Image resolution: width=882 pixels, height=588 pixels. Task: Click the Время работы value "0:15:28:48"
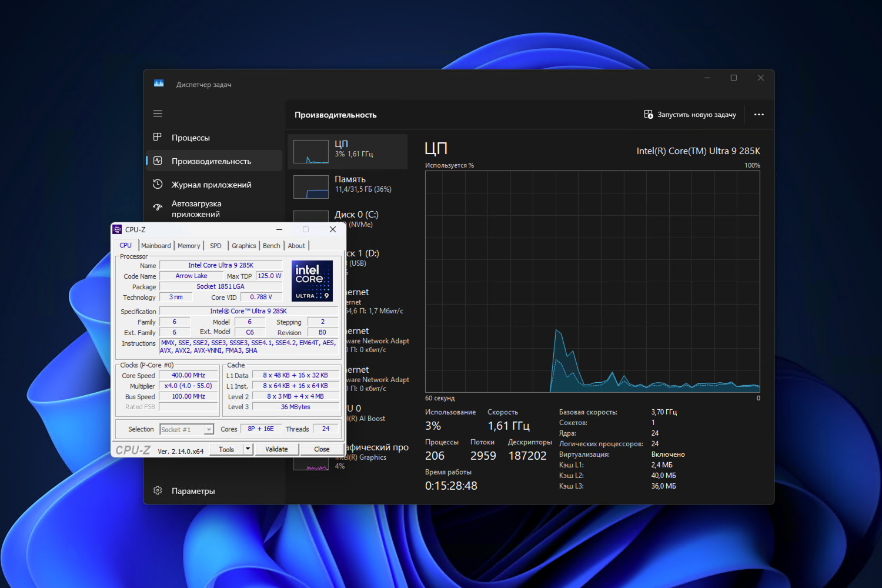(x=451, y=486)
